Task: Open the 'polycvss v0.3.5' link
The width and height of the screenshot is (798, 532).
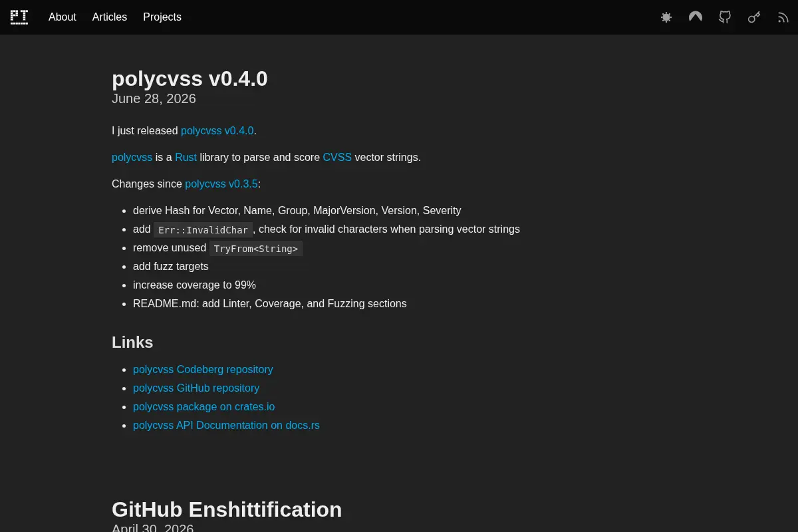Action: point(221,184)
